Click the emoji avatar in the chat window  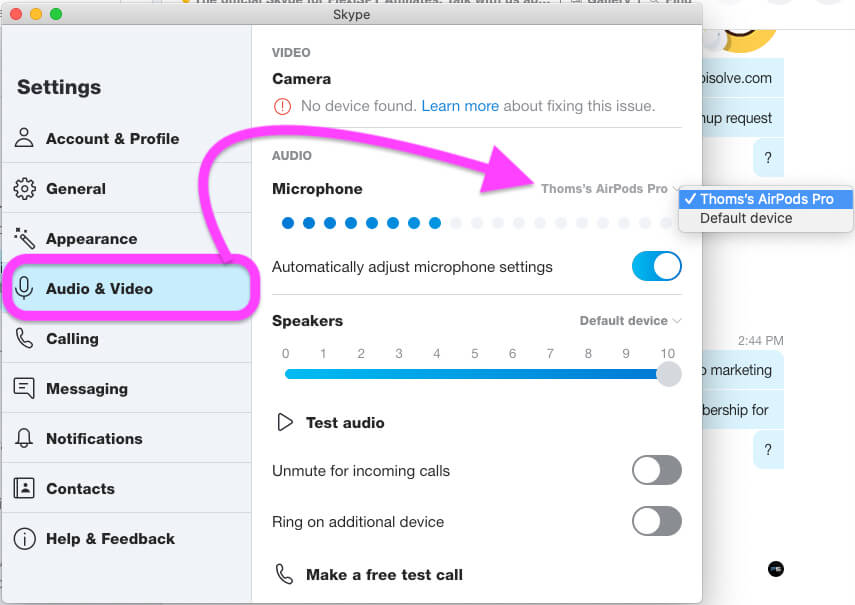point(743,40)
